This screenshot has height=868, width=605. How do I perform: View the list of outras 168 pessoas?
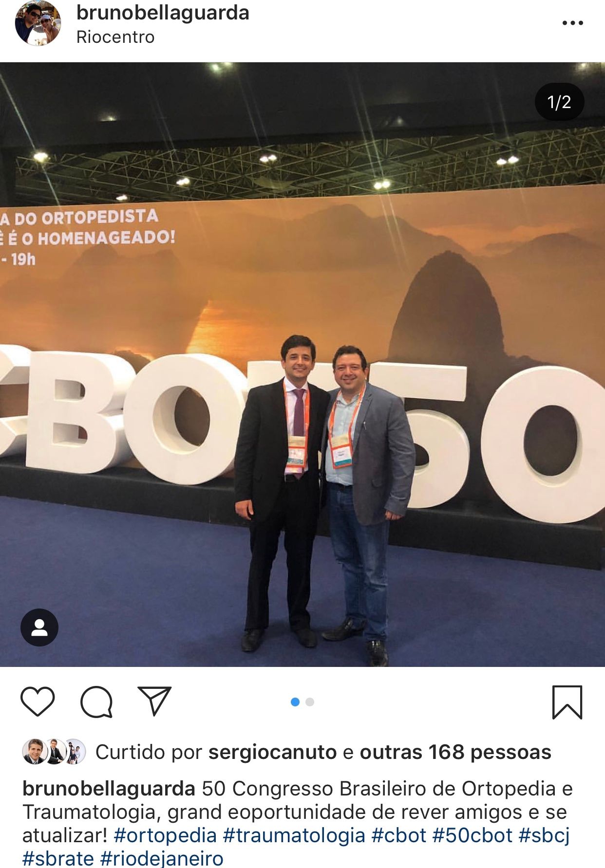[455, 752]
